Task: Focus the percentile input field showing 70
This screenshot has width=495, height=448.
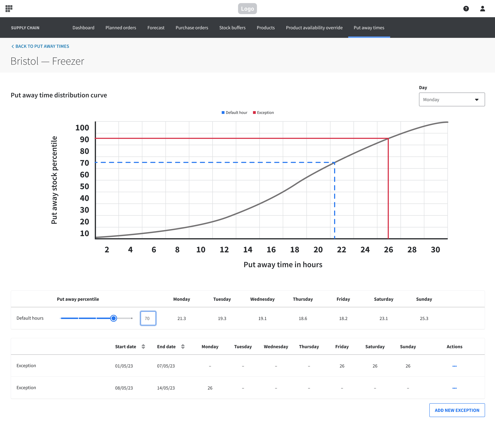Action: [148, 318]
